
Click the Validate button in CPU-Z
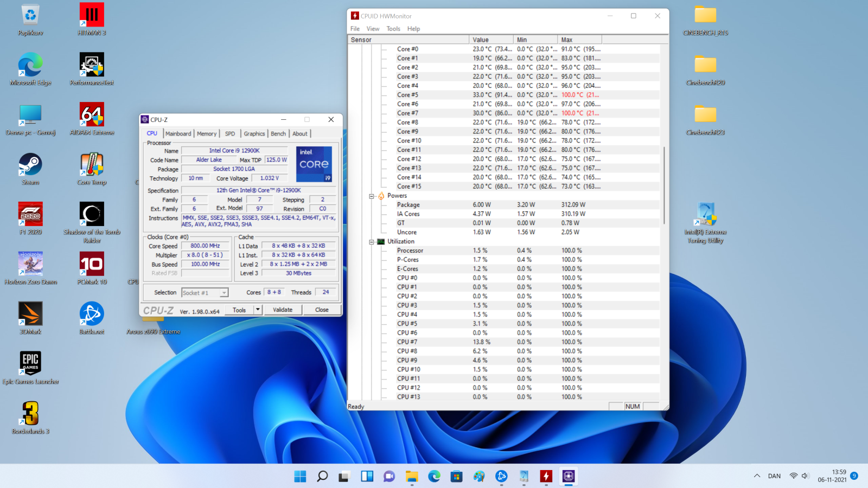pos(283,310)
